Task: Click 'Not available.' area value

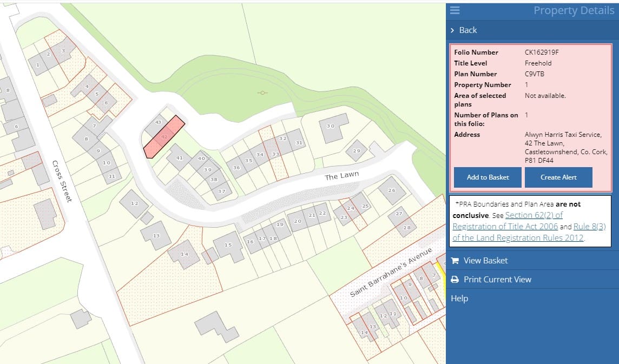Action: (545, 96)
